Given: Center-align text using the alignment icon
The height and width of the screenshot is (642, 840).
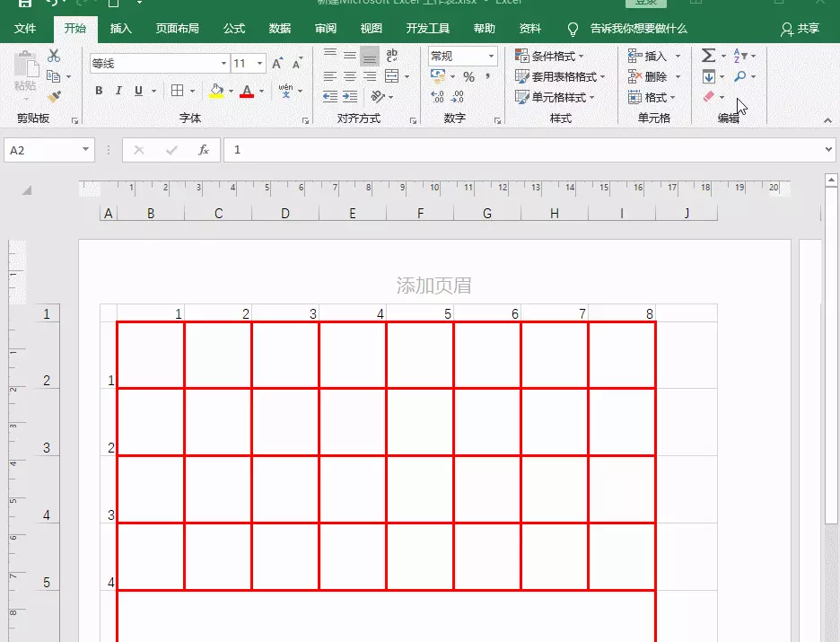Looking at the screenshot, I should point(350,75).
